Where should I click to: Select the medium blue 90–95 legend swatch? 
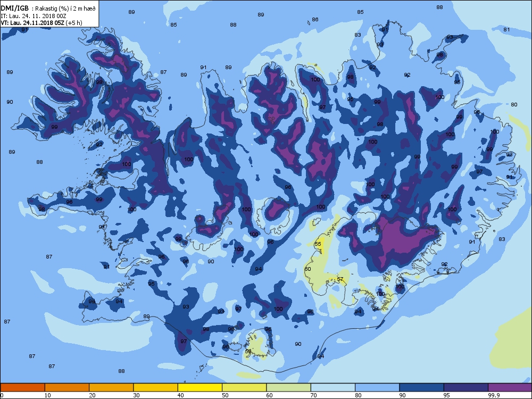point(422,387)
